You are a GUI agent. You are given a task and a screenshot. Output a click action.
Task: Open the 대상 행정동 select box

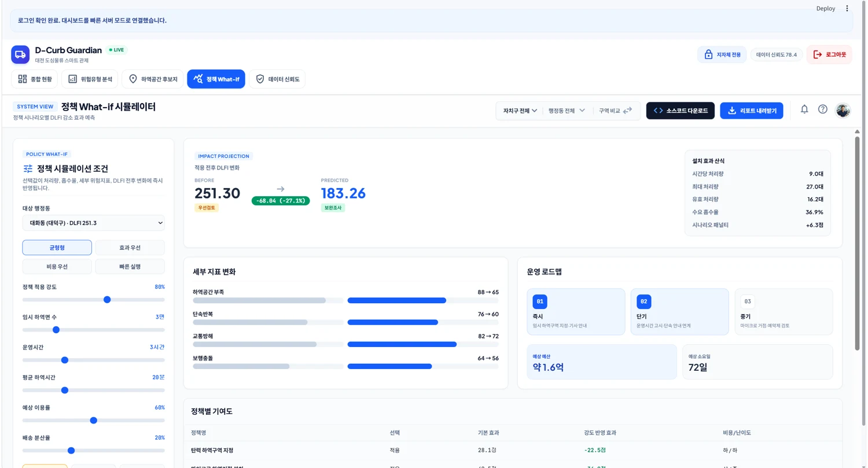[x=94, y=223]
